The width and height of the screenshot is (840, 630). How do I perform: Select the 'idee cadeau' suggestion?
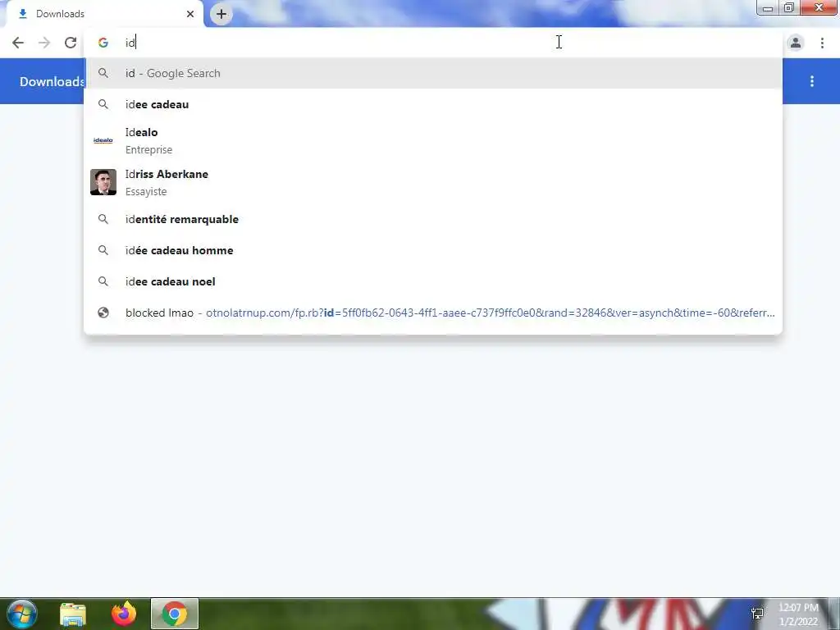(x=433, y=104)
